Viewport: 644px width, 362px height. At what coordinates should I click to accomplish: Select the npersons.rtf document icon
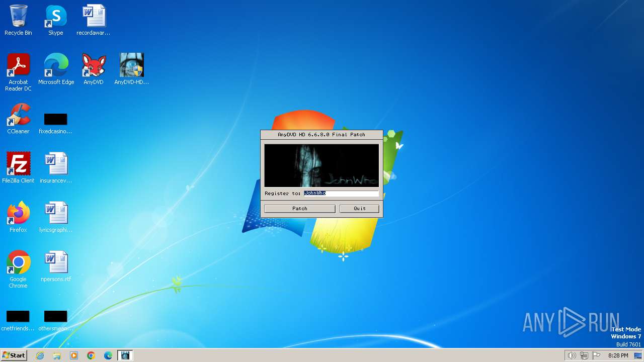coord(56,266)
